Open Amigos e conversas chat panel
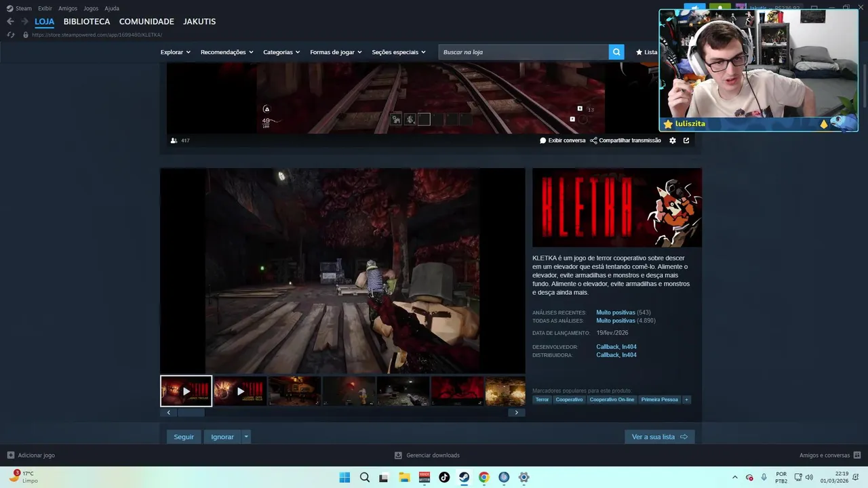The height and width of the screenshot is (488, 868). pos(830,455)
